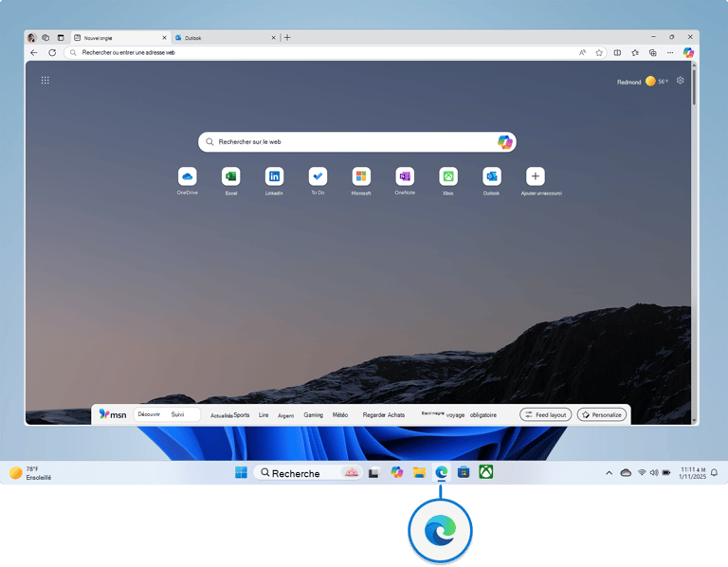Open a new tab with the plus button
This screenshot has width=728, height=567.
(287, 38)
